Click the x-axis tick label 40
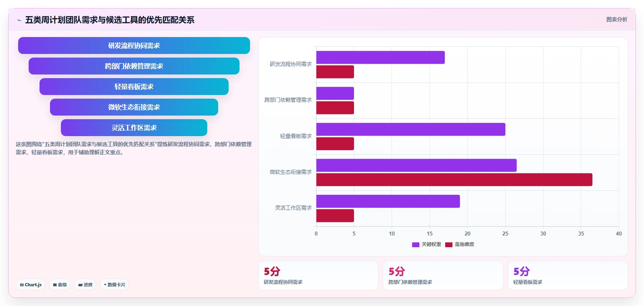This screenshot has width=644, height=306. click(619, 234)
